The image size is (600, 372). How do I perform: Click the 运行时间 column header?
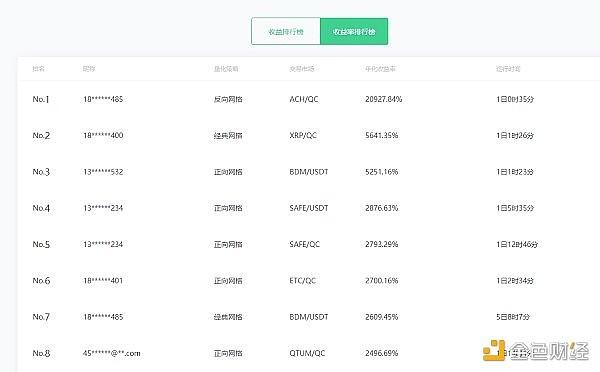508,69
